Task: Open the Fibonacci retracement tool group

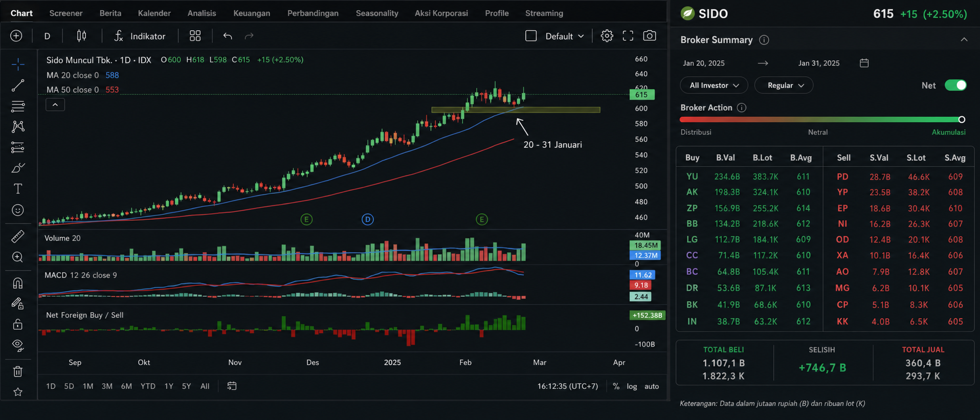Action: pos(18,106)
